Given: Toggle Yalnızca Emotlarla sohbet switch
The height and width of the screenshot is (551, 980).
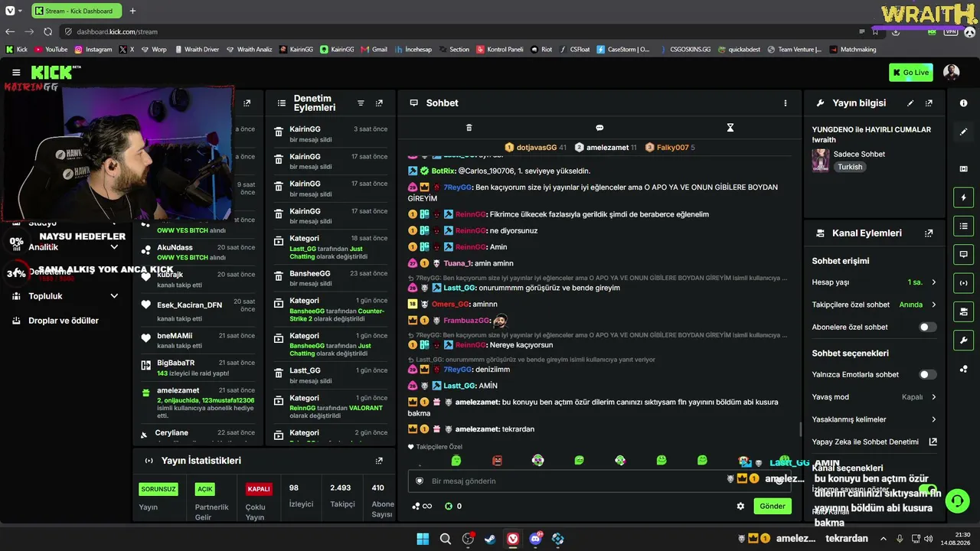Looking at the screenshot, I should [x=927, y=374].
